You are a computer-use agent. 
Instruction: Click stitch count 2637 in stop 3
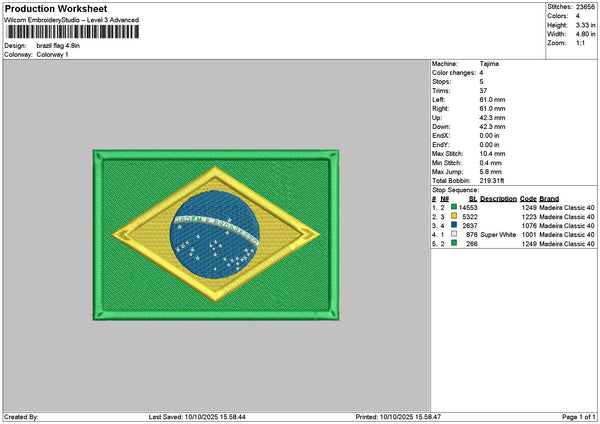470,226
